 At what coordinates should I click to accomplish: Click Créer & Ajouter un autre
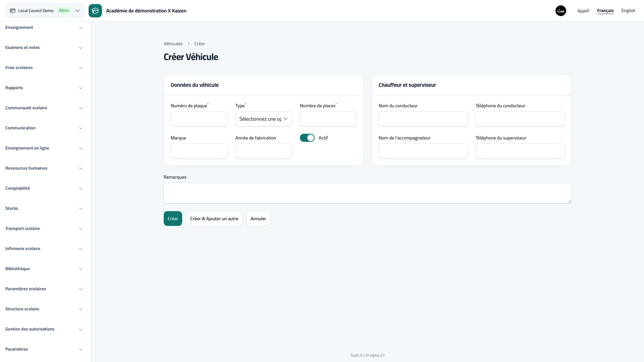click(214, 219)
